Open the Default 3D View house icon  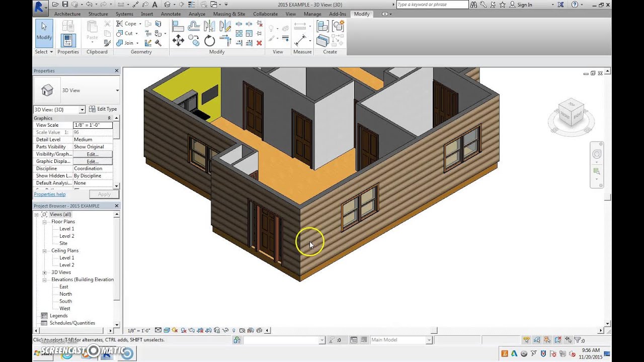click(168, 5)
